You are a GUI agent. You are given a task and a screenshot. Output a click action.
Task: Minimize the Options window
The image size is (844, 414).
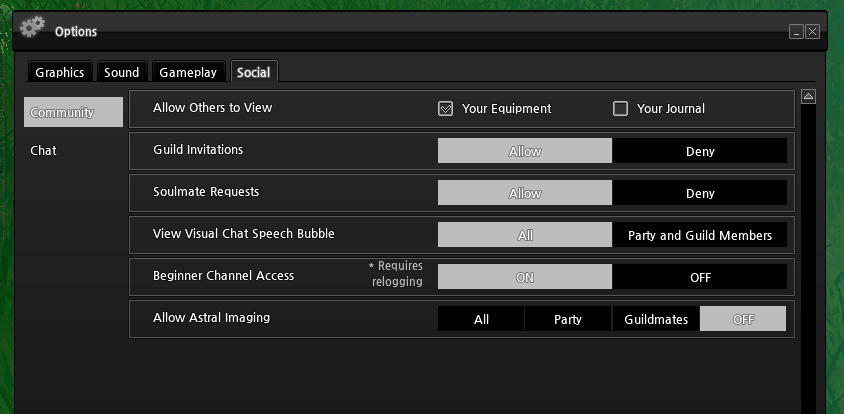click(796, 32)
